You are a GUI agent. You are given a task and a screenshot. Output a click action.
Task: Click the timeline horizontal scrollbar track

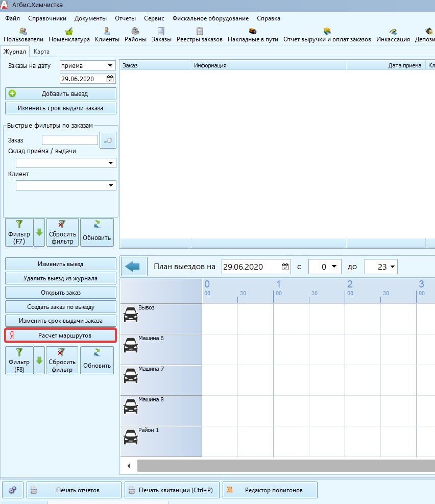tap(286, 465)
